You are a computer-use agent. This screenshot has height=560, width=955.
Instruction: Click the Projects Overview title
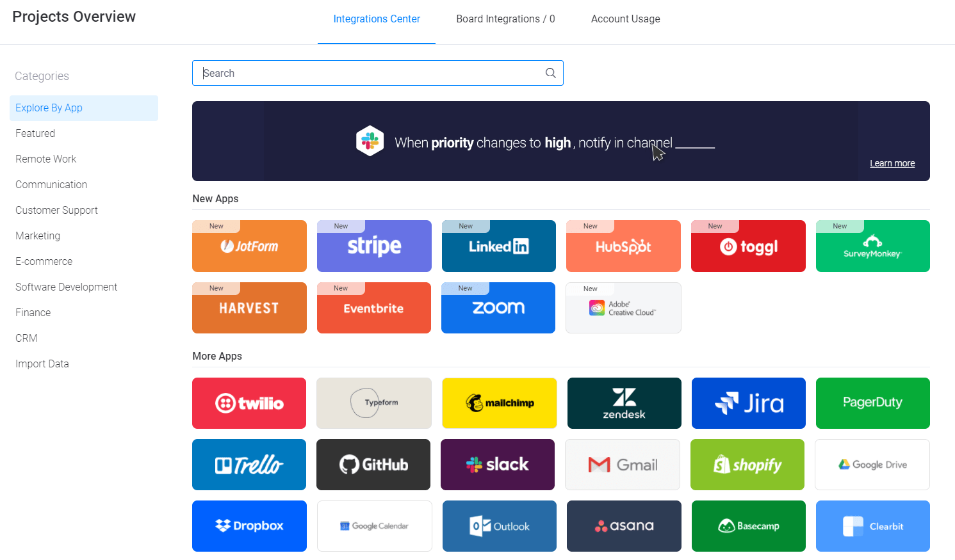click(x=74, y=17)
